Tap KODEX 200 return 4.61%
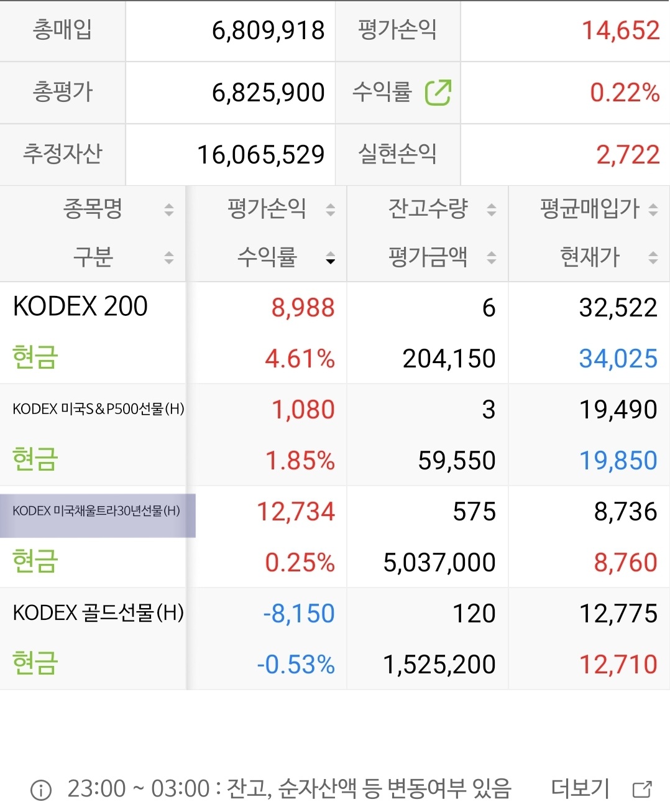 tap(300, 359)
